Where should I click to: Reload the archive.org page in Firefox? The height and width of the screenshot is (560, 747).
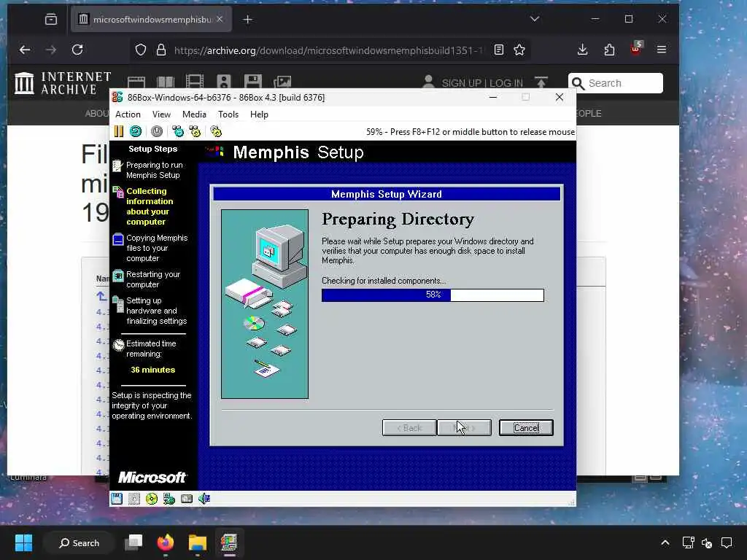point(77,50)
